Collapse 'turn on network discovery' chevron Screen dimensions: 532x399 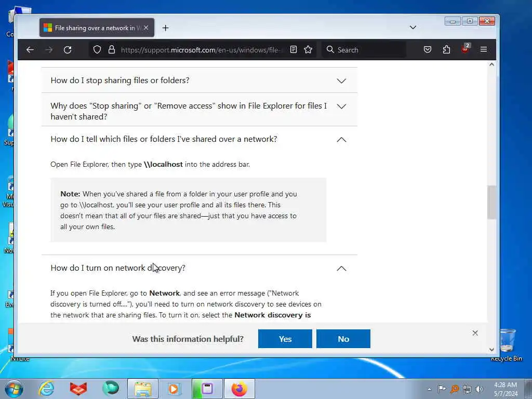(x=341, y=269)
